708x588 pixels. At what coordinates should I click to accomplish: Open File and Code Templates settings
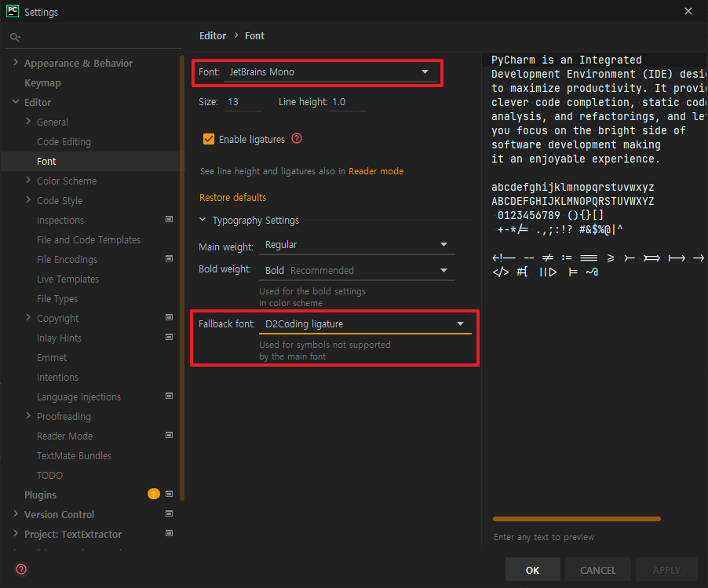pos(89,239)
